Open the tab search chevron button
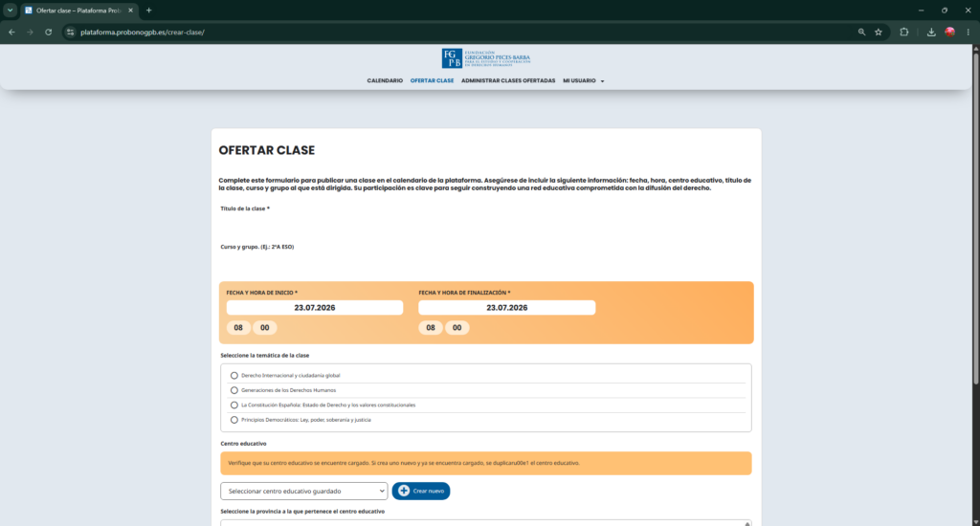Screen dimensions: 980x526 click(10, 10)
